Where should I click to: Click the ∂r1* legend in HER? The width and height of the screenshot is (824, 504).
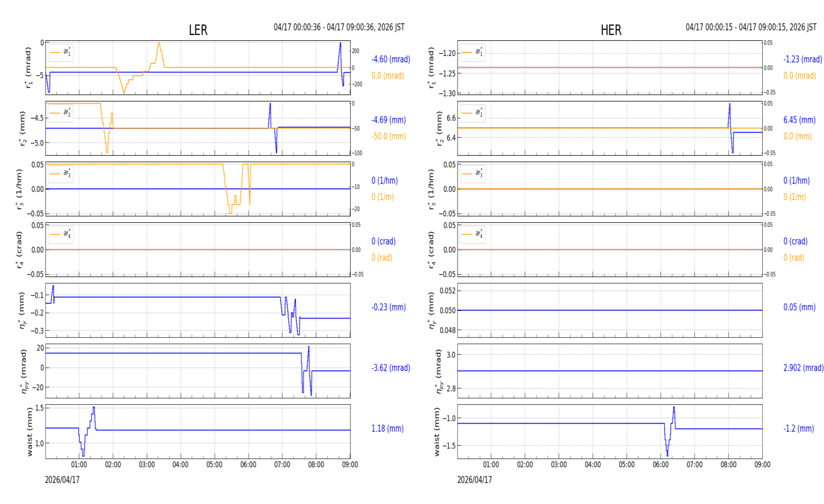[473, 52]
